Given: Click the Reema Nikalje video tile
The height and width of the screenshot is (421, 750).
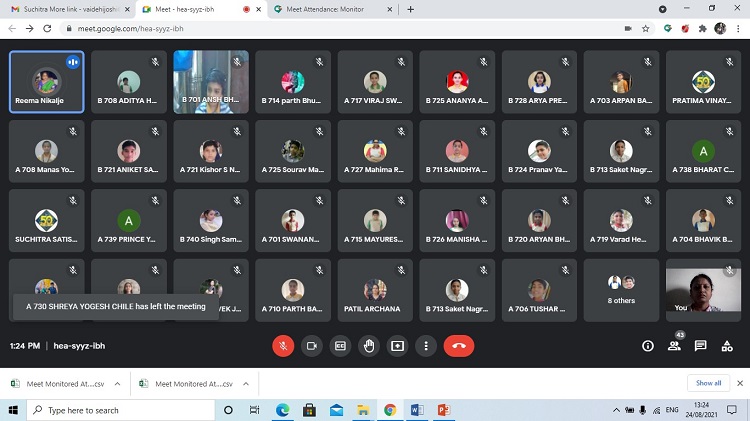Looking at the screenshot, I should pyautogui.click(x=47, y=82).
